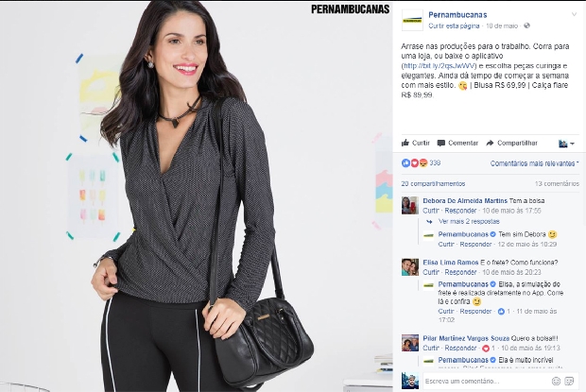
Task: Click the Escreva um comentário input field
Action: pyautogui.click(x=486, y=382)
